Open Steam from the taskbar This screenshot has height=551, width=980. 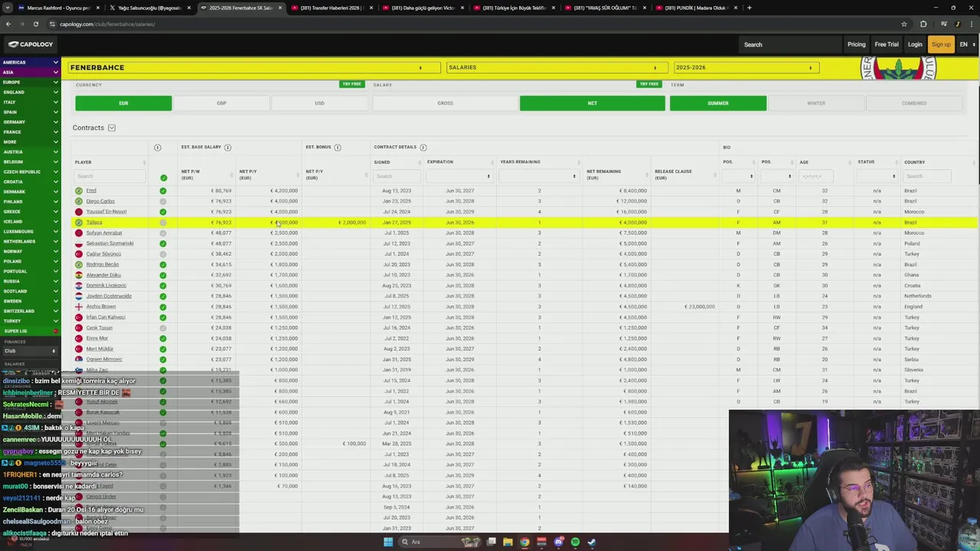(x=592, y=542)
